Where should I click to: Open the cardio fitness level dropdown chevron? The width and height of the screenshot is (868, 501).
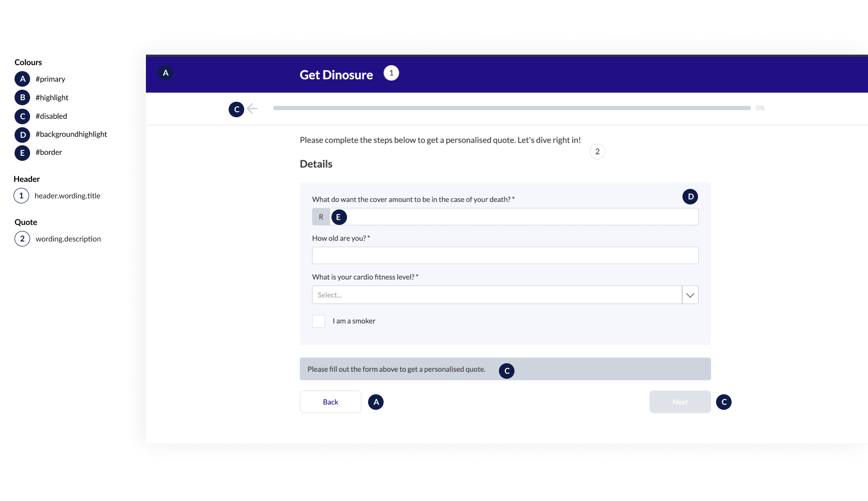[690, 295]
